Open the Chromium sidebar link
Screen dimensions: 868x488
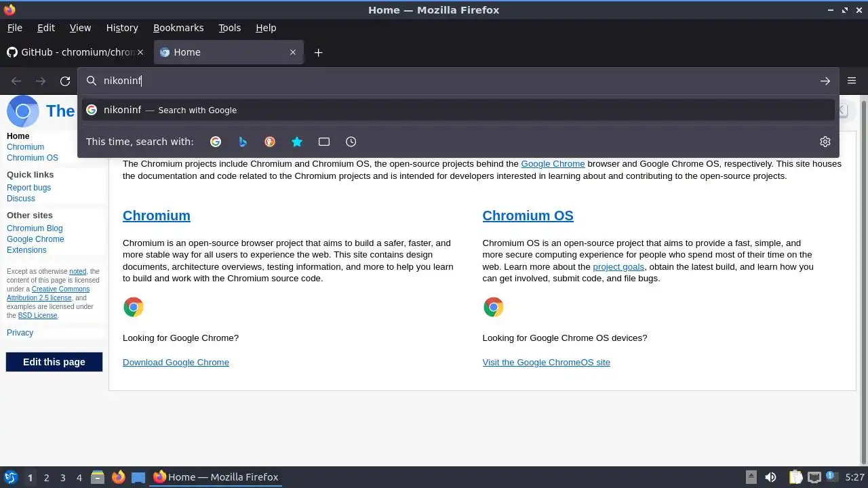pyautogui.click(x=25, y=147)
